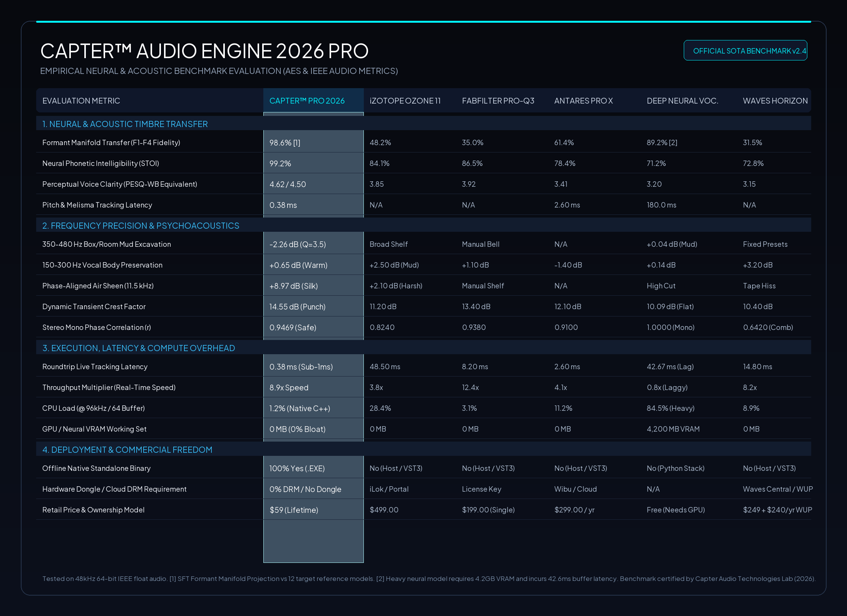Click the Evaluation Metric column header
847x616 pixels.
(x=81, y=101)
